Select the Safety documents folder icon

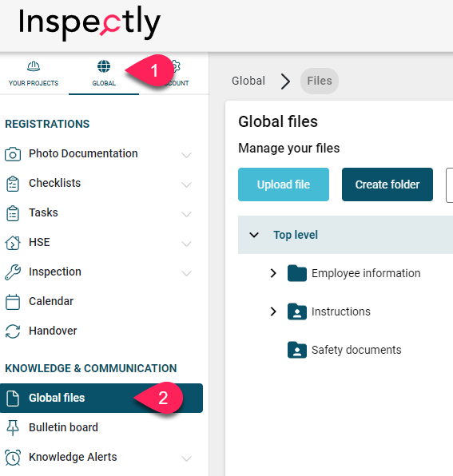297,350
